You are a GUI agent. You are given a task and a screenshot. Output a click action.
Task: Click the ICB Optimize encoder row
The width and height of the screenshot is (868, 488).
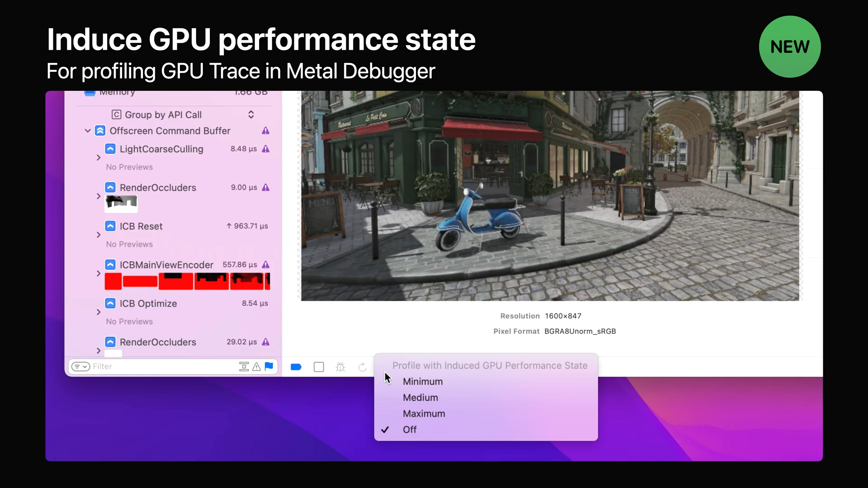(x=148, y=304)
